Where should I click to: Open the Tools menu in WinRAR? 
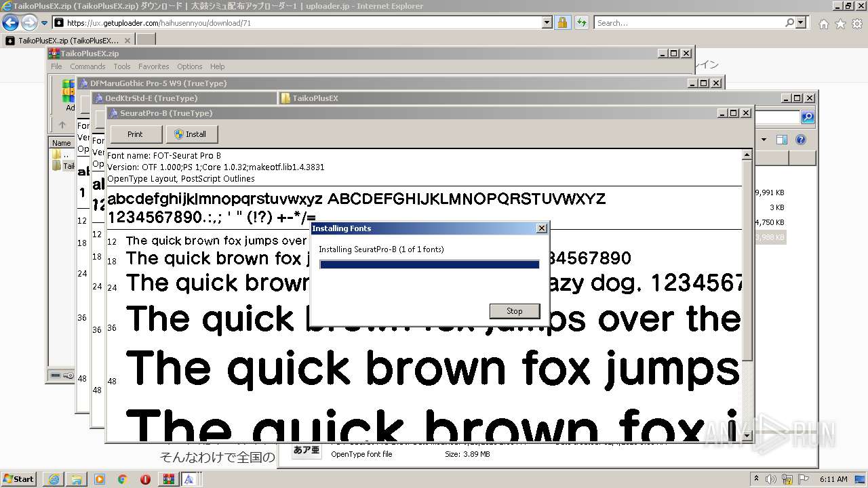[x=122, y=66]
